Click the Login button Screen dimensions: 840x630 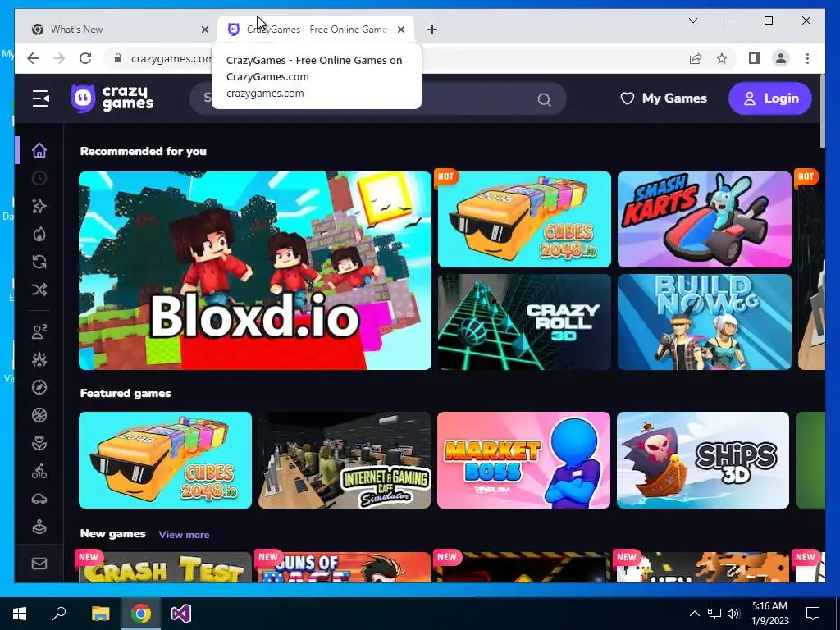tap(769, 98)
